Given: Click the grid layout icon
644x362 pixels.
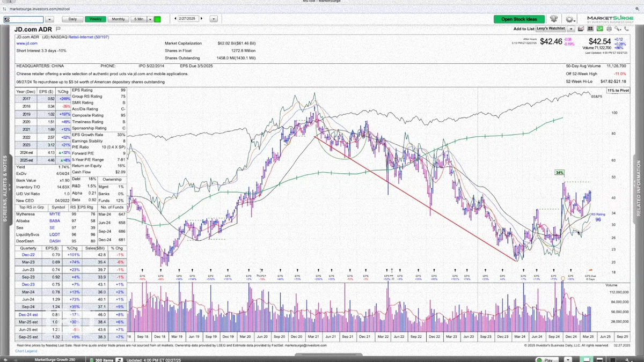Looking at the screenshot, I should point(590,28).
